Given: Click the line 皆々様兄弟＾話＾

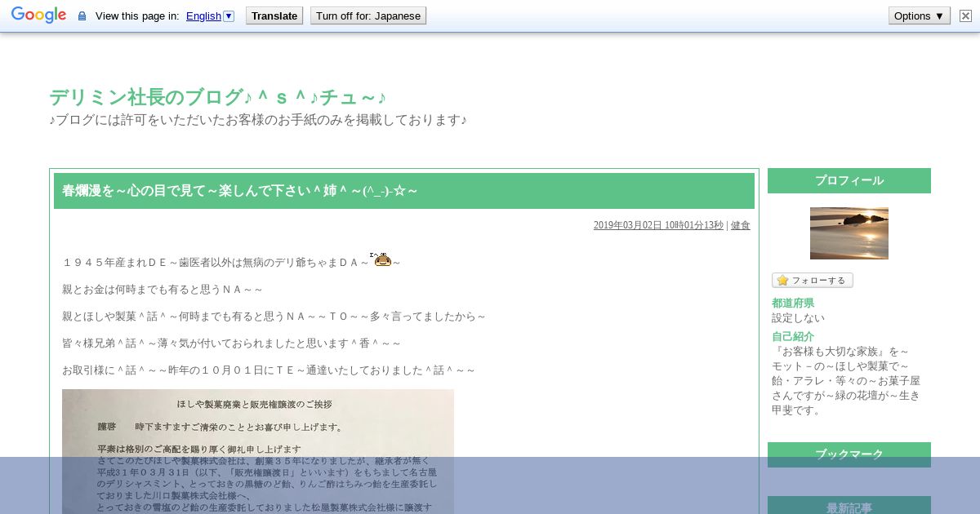Looking at the screenshot, I should [231, 343].
